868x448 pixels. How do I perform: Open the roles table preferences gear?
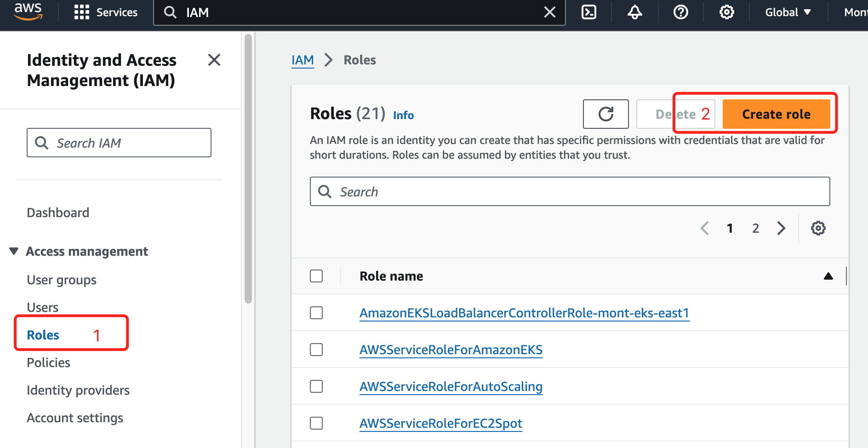click(x=818, y=228)
